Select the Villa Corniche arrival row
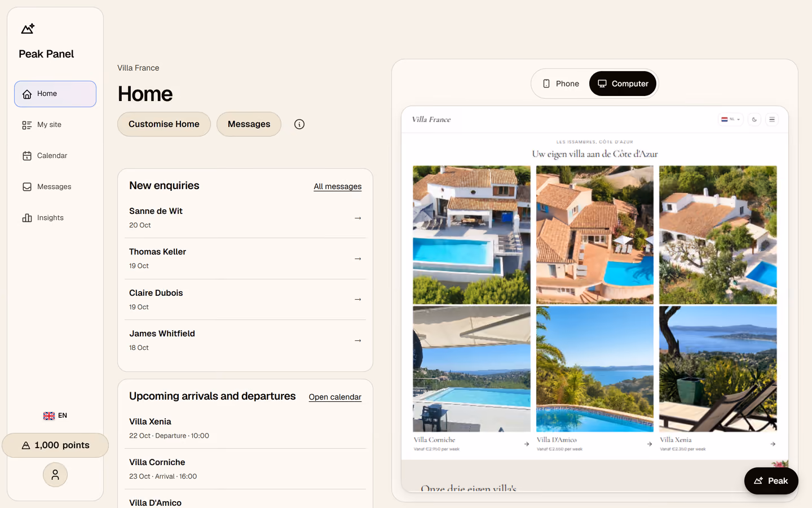Image resolution: width=812 pixels, height=508 pixels. coord(245,469)
